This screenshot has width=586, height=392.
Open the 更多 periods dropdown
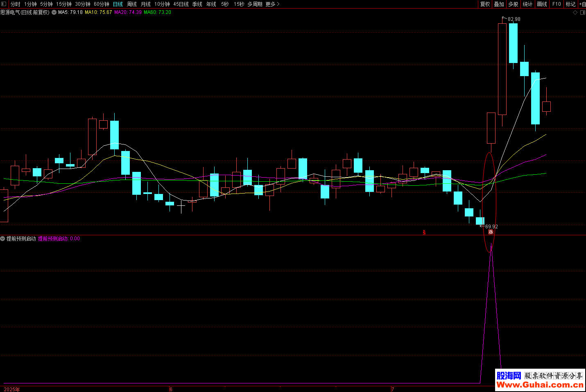click(x=272, y=4)
